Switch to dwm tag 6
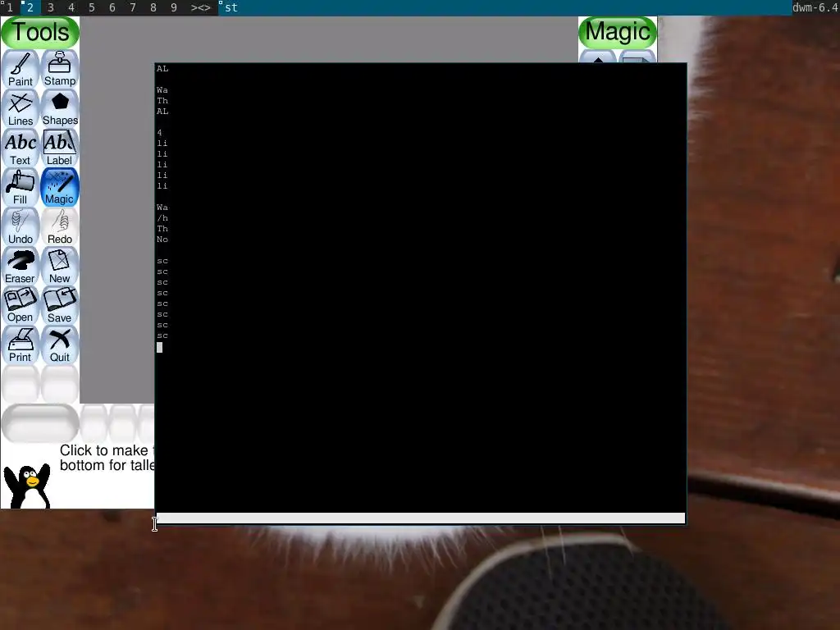The image size is (840, 630). click(x=112, y=7)
